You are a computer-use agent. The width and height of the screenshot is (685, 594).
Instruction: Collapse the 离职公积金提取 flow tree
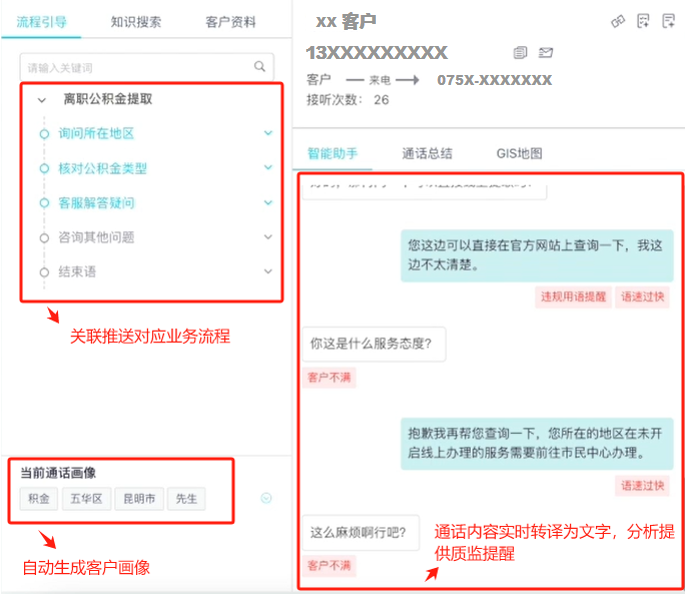42,100
